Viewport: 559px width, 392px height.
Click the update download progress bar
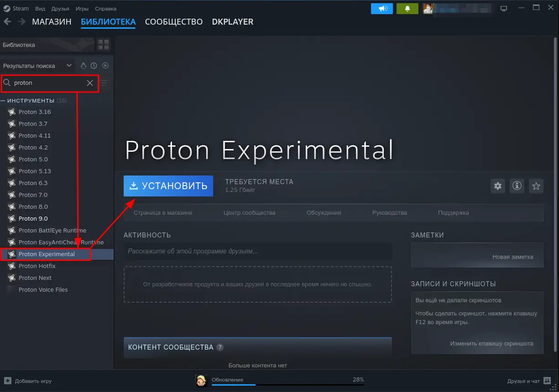click(287, 385)
